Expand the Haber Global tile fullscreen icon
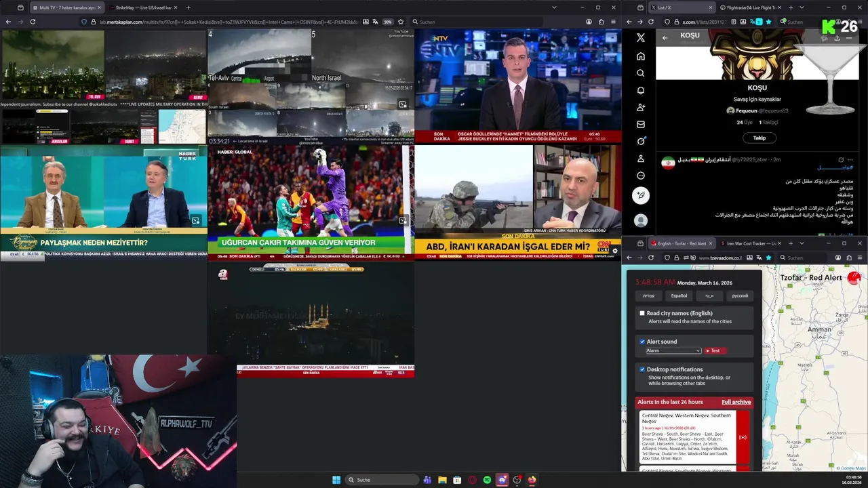 point(403,220)
